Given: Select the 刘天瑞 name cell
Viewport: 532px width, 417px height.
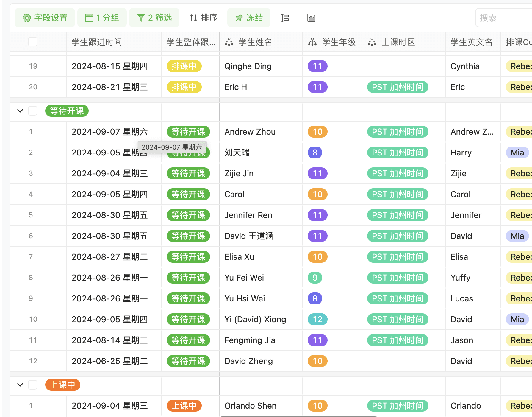Looking at the screenshot, I should coord(261,153).
